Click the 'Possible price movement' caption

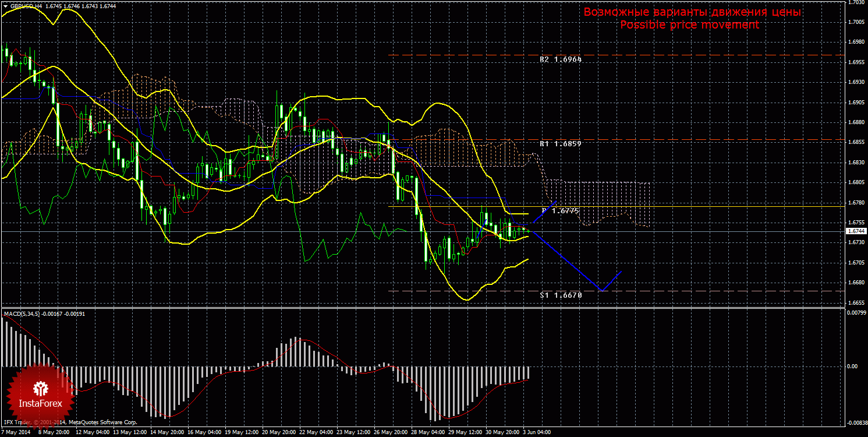689,25
